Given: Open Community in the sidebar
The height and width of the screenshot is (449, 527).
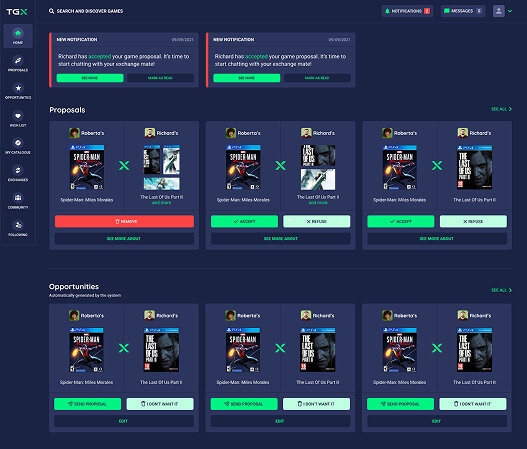Looking at the screenshot, I should (x=18, y=201).
